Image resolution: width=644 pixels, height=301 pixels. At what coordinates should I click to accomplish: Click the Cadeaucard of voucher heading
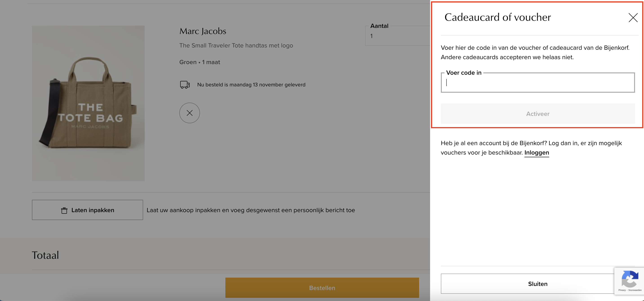coord(497,17)
